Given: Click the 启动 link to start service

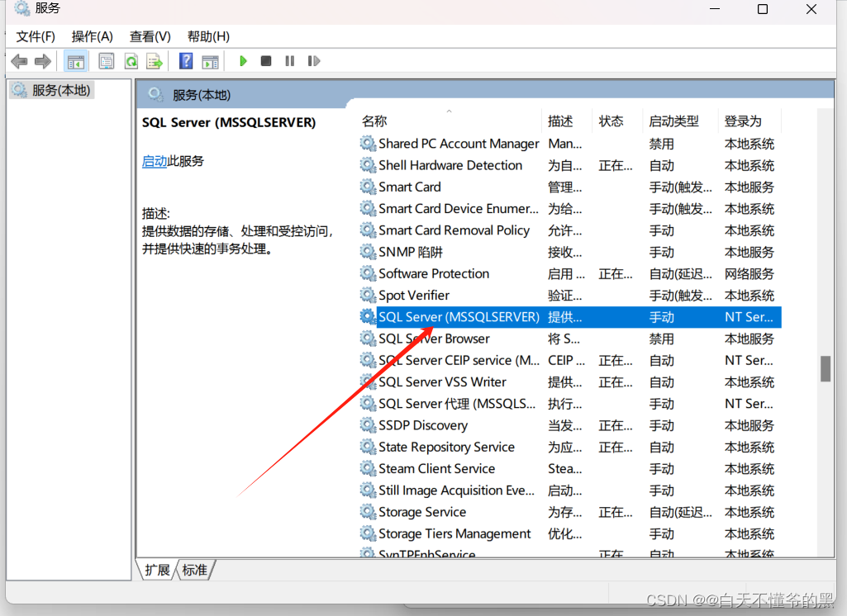Looking at the screenshot, I should point(155,161).
